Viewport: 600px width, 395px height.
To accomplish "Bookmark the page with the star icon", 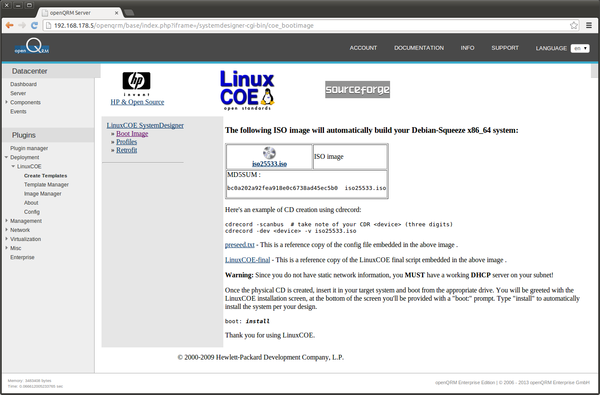I will click(x=574, y=26).
